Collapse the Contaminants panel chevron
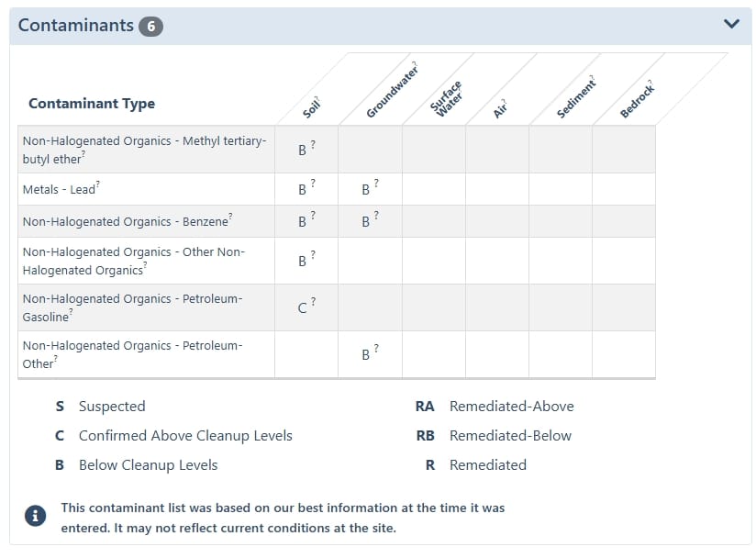 pyautogui.click(x=731, y=25)
